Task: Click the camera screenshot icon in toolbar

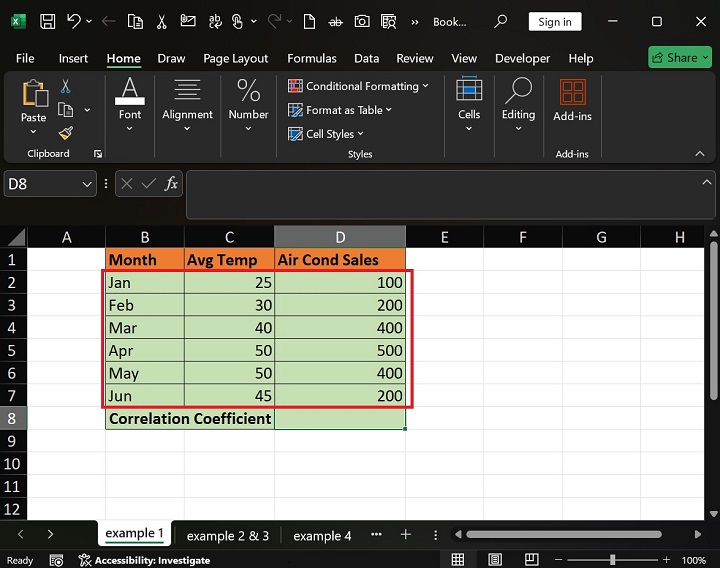Action: coord(361,21)
